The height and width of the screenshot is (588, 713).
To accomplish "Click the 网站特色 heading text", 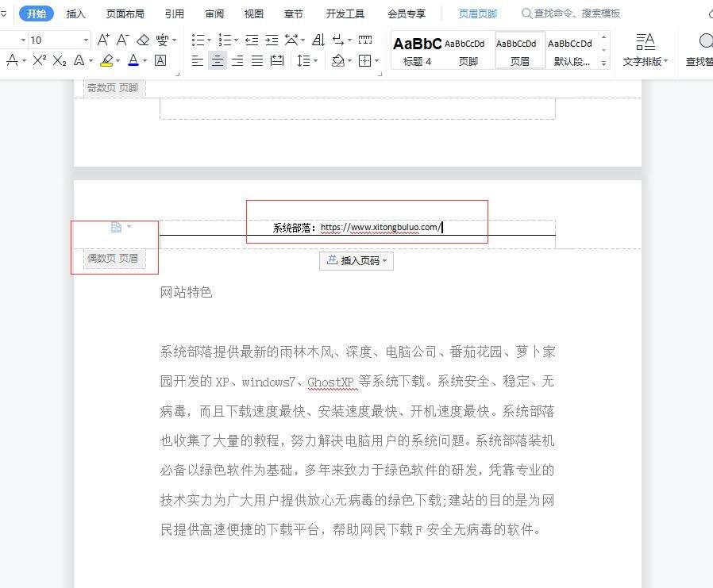I will pyautogui.click(x=186, y=292).
